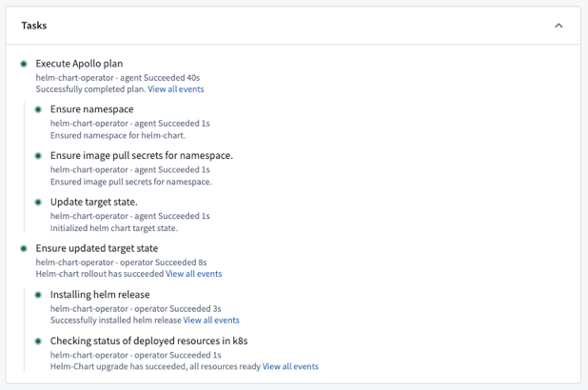Open View all events for Successfully installed helm release
588x390 pixels.
[211, 321]
